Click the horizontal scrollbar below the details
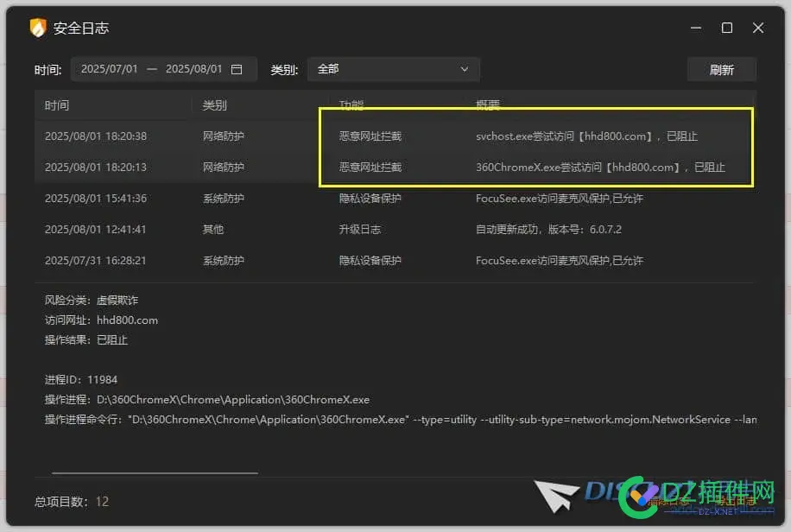Image resolution: width=791 pixels, height=532 pixels. point(154,472)
